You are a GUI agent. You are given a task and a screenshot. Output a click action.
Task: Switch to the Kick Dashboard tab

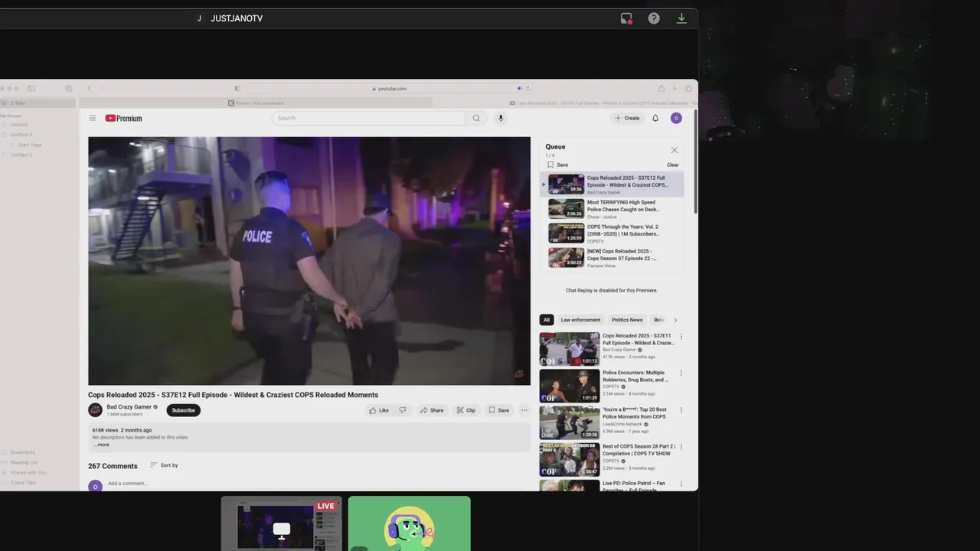pyautogui.click(x=256, y=103)
